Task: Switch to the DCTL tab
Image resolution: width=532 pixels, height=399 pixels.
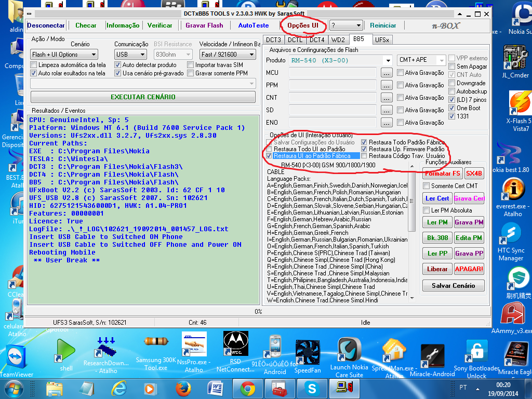Action: (x=295, y=39)
